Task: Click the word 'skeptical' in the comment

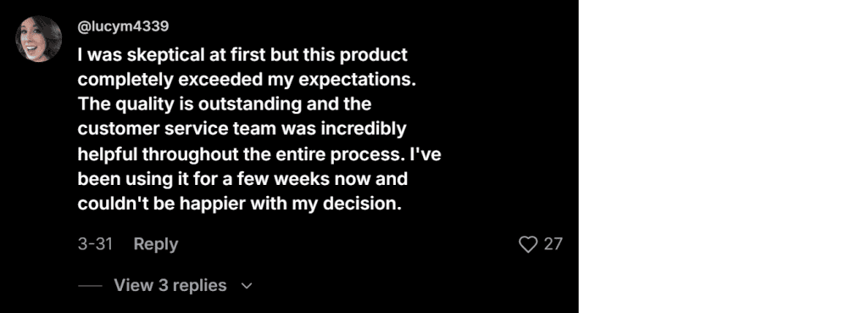Action: point(169,55)
